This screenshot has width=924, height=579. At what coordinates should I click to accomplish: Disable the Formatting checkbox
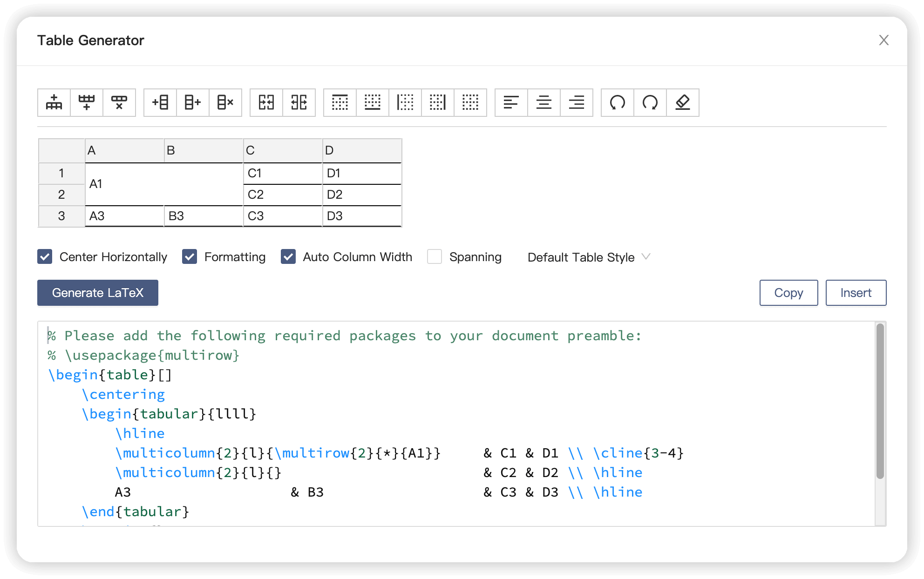coord(190,256)
